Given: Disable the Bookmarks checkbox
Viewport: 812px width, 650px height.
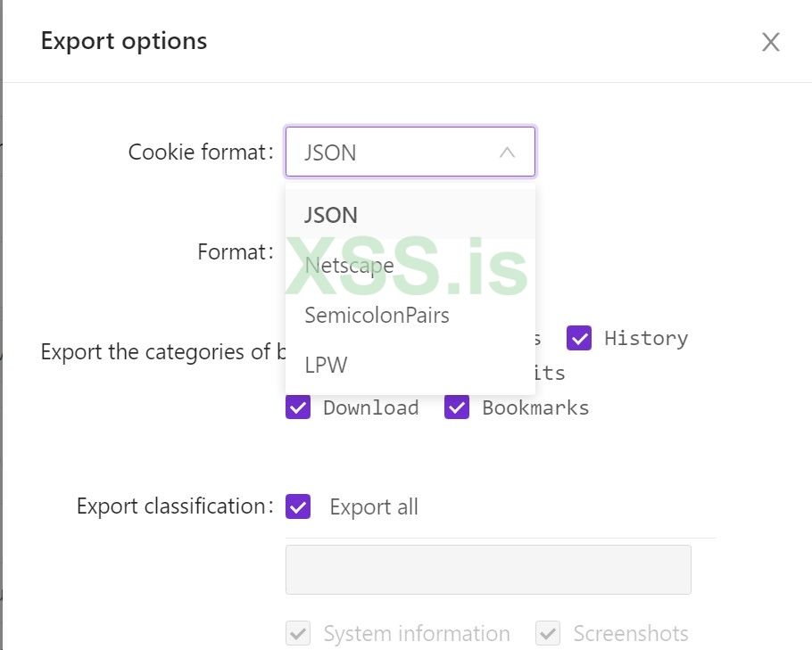Looking at the screenshot, I should [457, 407].
